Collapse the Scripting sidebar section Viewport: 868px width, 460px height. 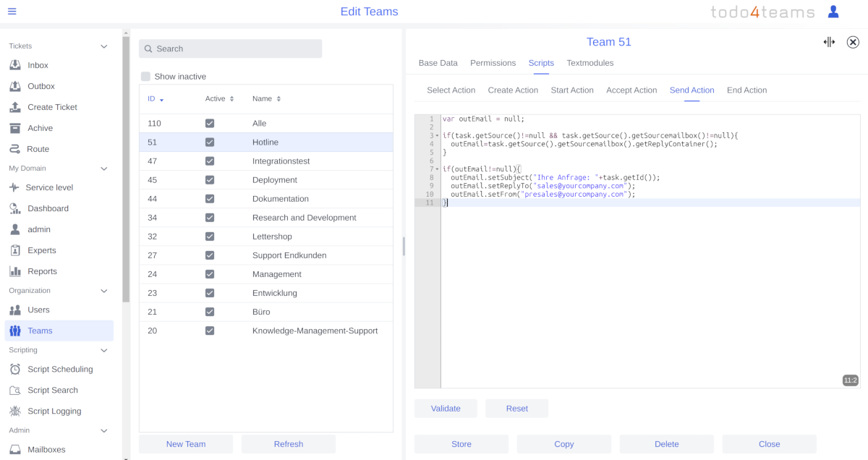103,350
